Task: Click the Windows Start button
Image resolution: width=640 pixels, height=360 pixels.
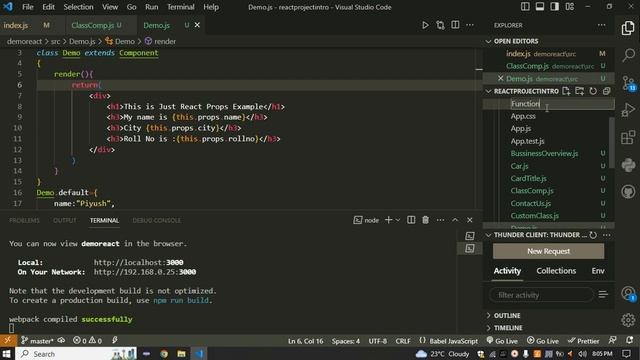Action: pyautogui.click(x=7, y=353)
